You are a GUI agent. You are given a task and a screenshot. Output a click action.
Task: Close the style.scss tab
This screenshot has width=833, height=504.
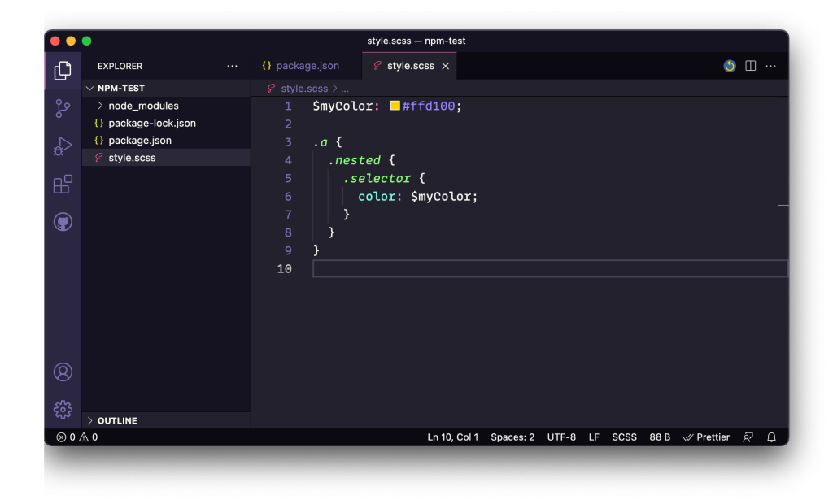coord(445,66)
